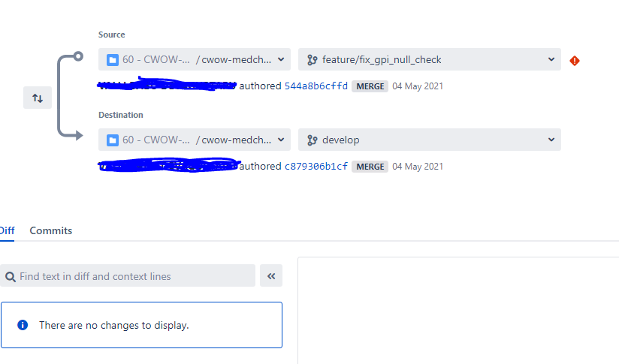619x364 pixels.
Task: Focus the find text in diff field
Action: [x=128, y=275]
